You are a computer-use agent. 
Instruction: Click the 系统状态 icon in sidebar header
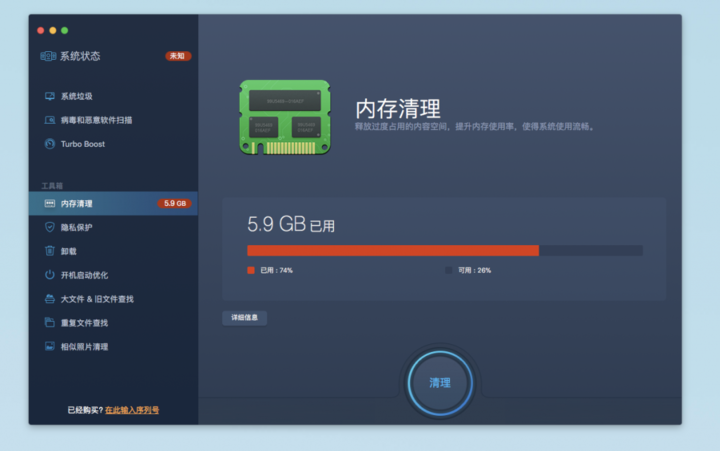(48, 56)
